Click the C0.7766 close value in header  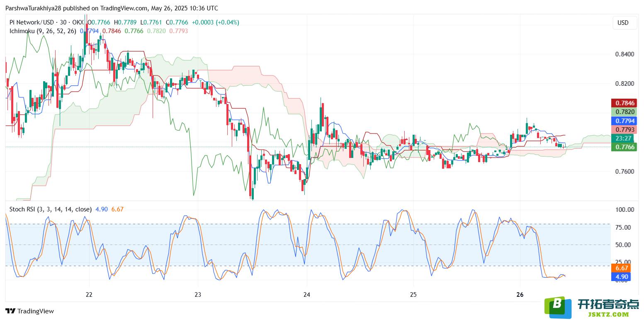pyautogui.click(x=177, y=22)
